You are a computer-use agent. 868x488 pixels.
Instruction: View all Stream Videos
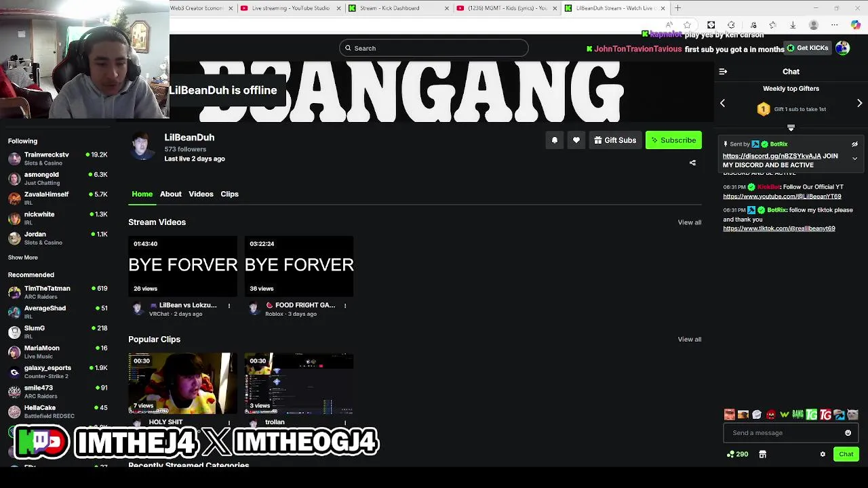click(x=690, y=222)
